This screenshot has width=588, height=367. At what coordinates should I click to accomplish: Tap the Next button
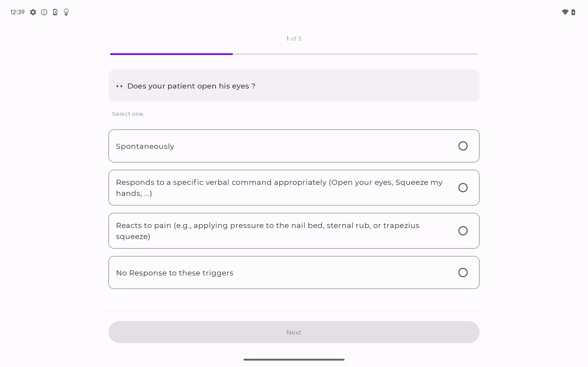(294, 332)
